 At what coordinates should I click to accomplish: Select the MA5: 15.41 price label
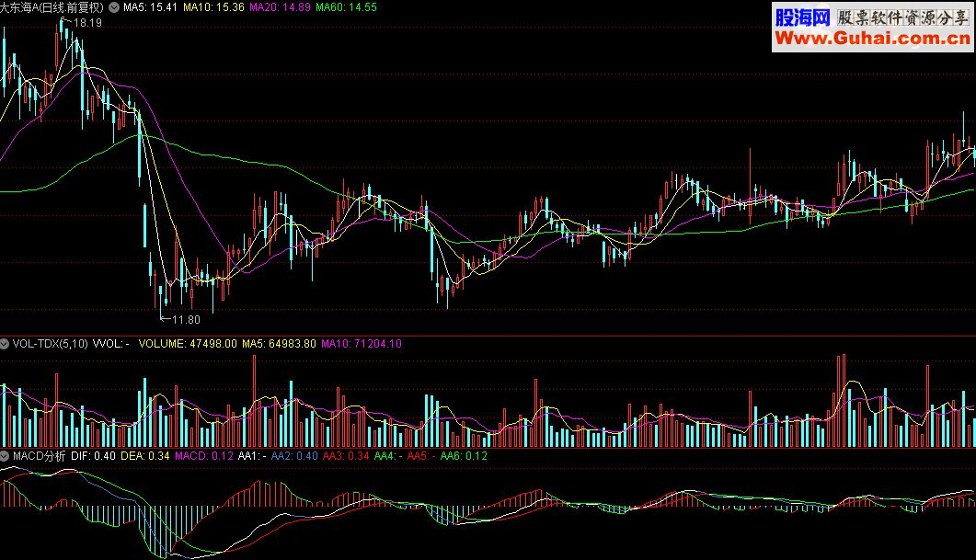pyautogui.click(x=150, y=7)
